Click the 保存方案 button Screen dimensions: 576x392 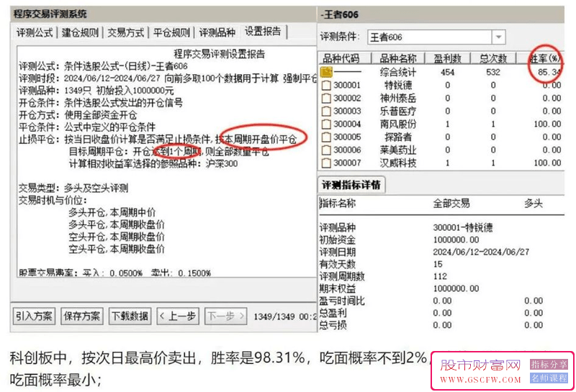point(81,316)
